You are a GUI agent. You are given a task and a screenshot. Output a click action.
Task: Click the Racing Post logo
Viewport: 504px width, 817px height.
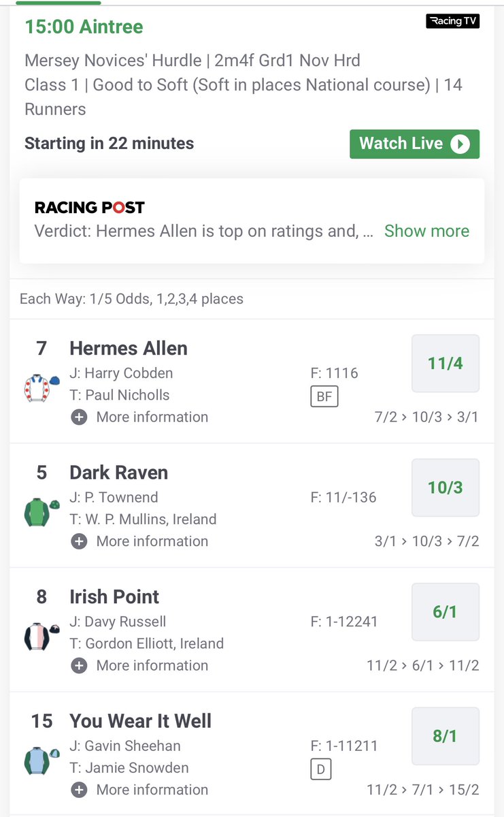tap(90, 208)
